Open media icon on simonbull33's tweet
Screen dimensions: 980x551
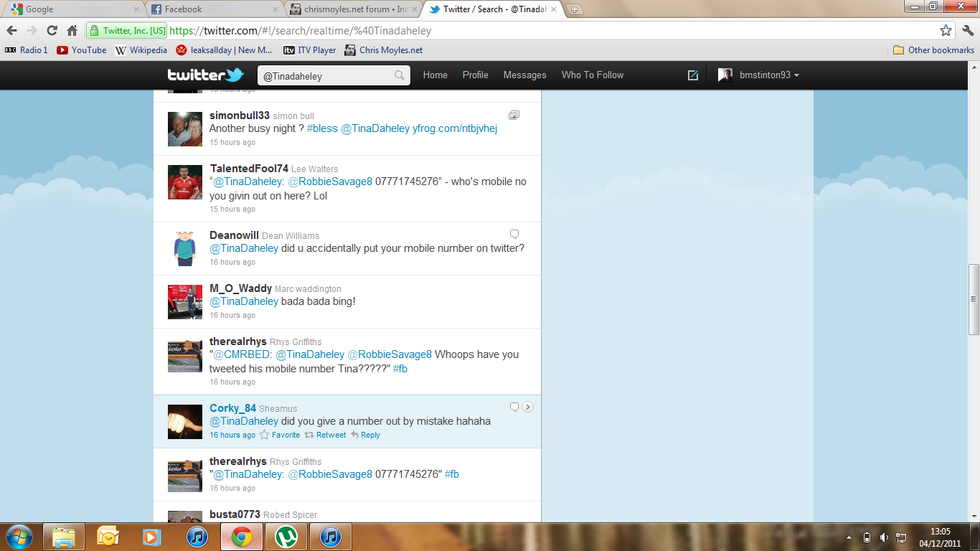514,116
